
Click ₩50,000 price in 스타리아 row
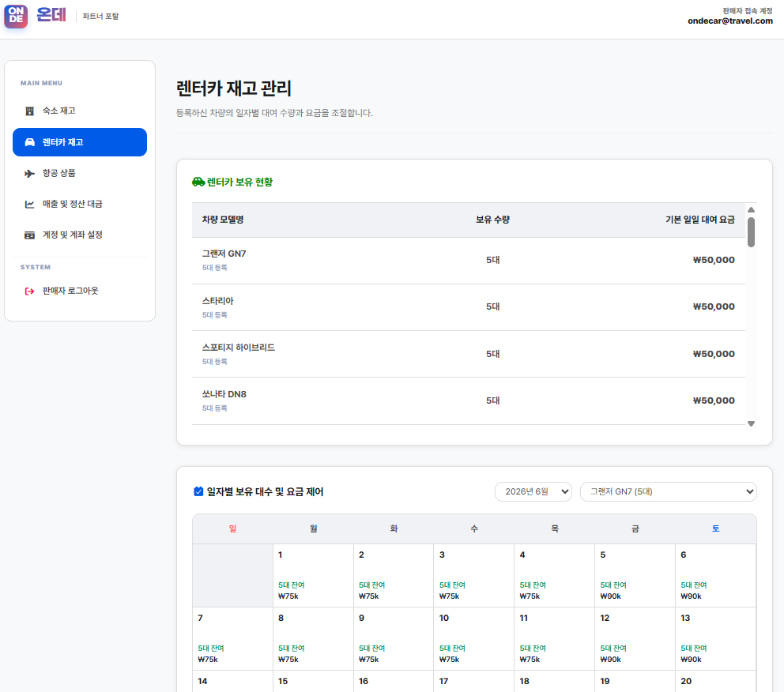[x=714, y=307]
